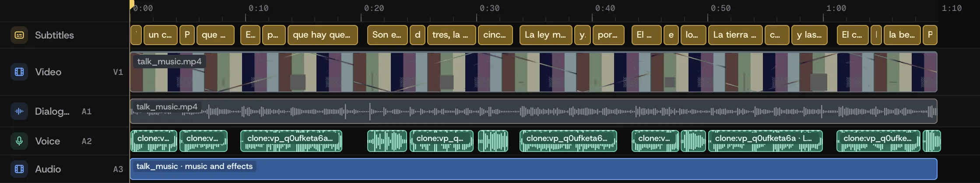Viewport: 980px width, 183px height.
Task: Select the 'd' subtitle clip
Action: pyautogui.click(x=418, y=35)
